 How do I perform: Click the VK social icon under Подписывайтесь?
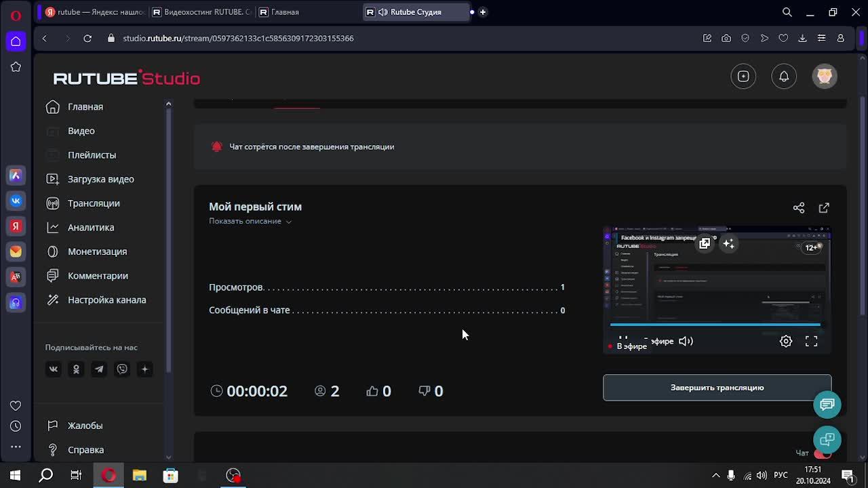point(54,369)
